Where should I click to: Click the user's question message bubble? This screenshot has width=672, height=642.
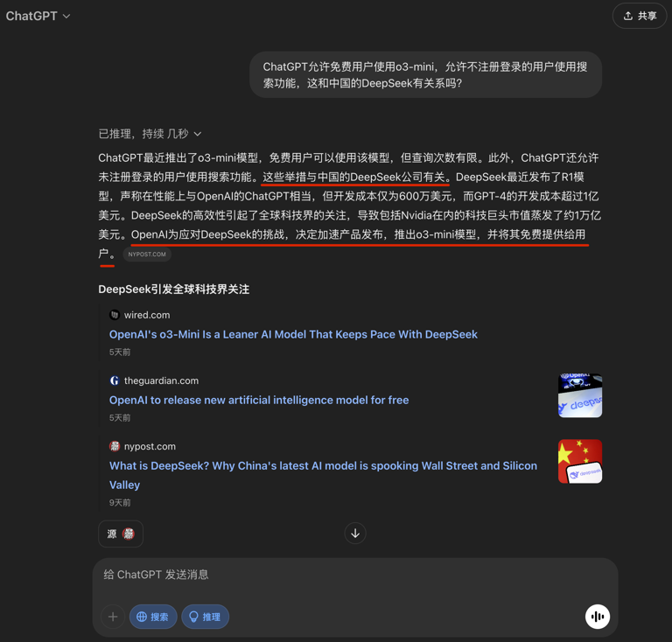pyautogui.click(x=425, y=75)
